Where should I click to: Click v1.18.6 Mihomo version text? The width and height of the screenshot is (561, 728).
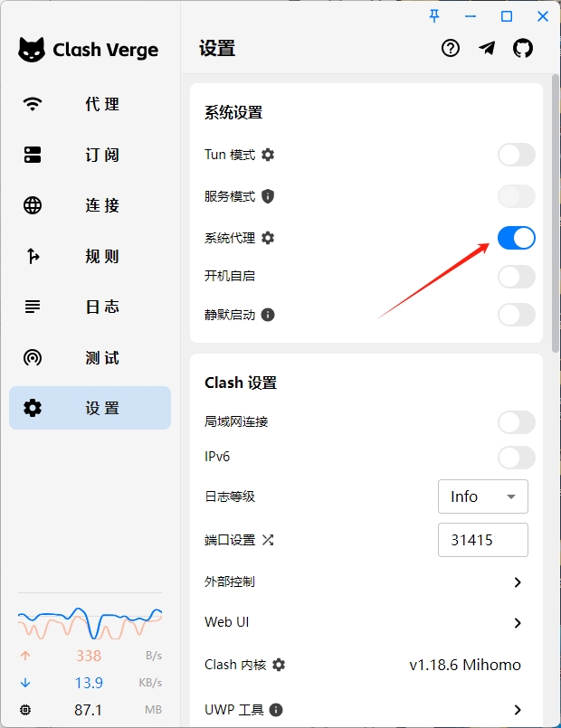[x=465, y=665]
